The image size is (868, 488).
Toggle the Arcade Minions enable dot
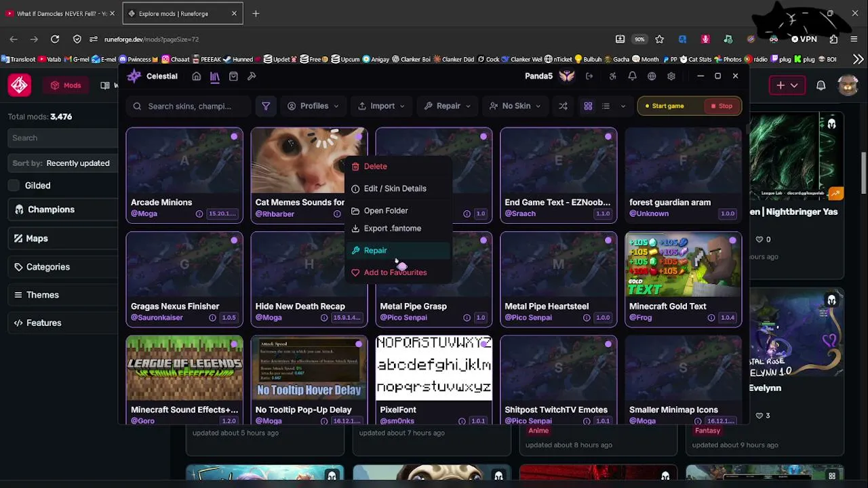(x=234, y=137)
